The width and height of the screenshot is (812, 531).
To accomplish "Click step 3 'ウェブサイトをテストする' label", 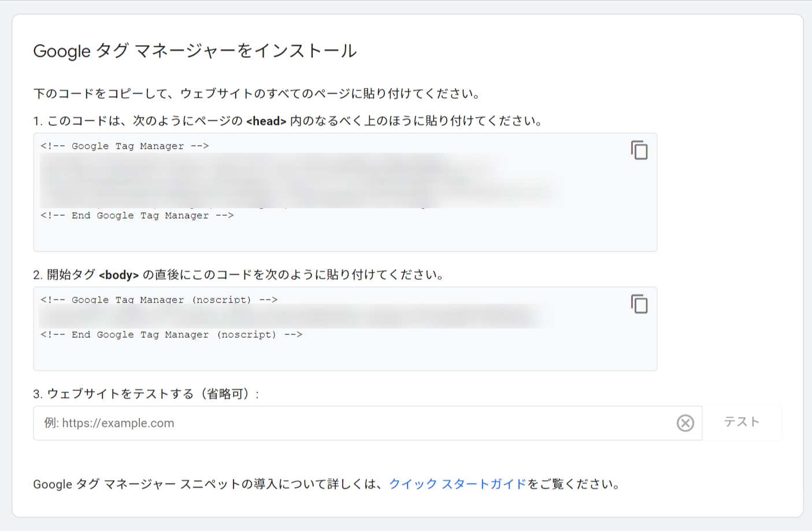I will tap(146, 394).
